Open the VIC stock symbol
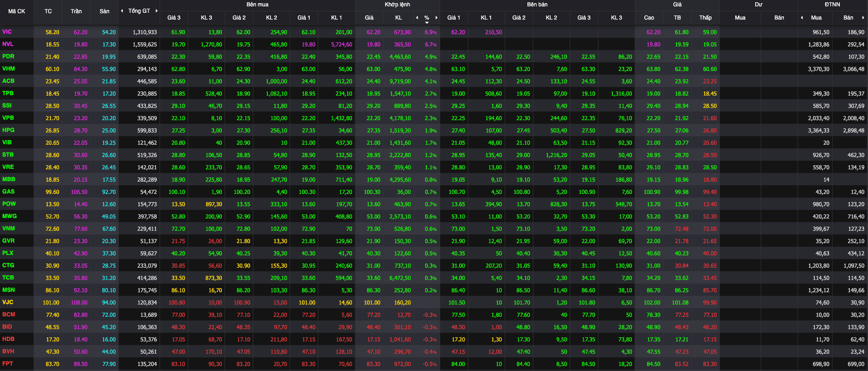Image resolution: width=868 pixels, height=371 pixels. click(x=7, y=32)
